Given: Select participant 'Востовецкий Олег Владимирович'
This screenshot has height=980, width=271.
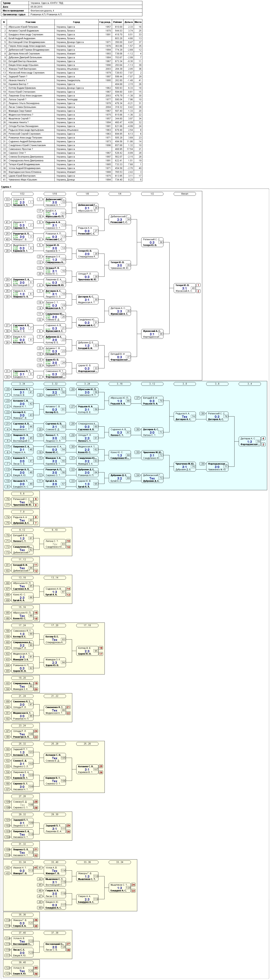Looking at the screenshot, I should click(x=27, y=42).
